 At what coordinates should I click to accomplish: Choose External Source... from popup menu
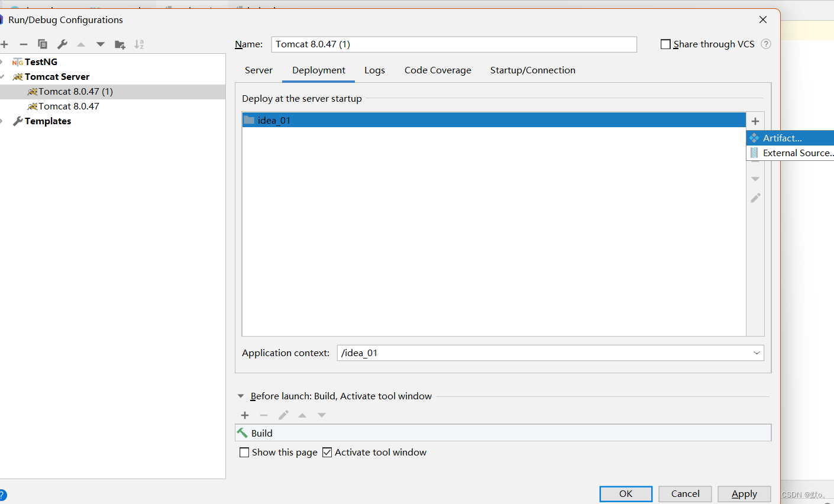pos(790,153)
